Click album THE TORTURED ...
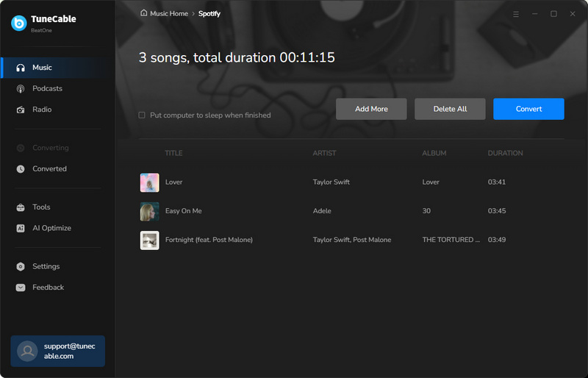Viewport: 588px width, 378px height. click(x=451, y=240)
